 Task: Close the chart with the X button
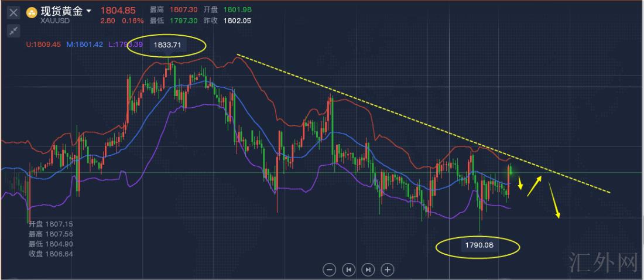(13, 13)
